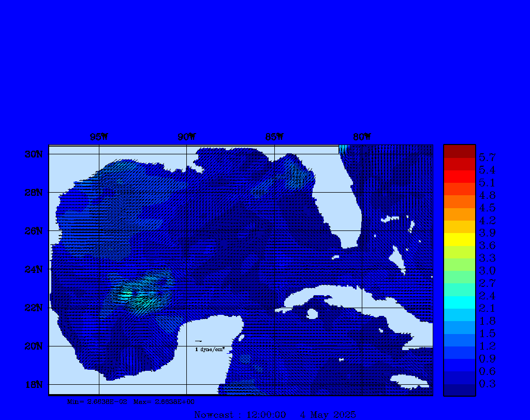Click the 4 May 2025 date text
Screen dimensions: 530x420
coord(328,415)
